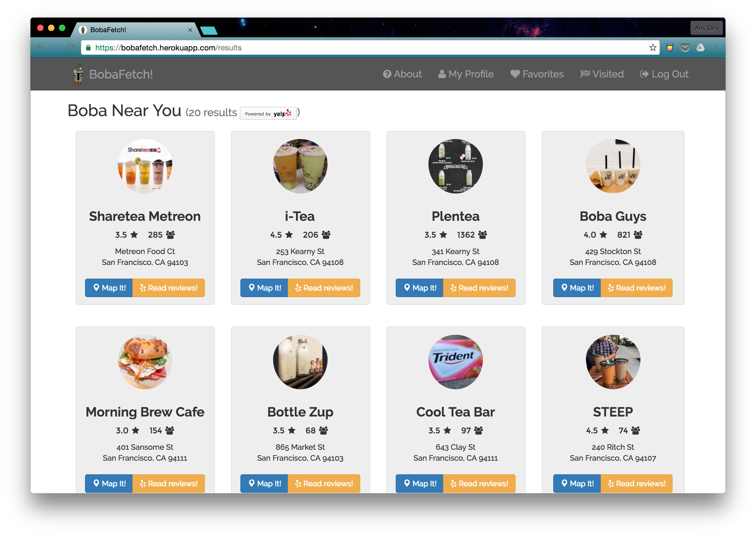Image resolution: width=756 pixels, height=537 pixels.
Task: Map It for Plentea
Action: pos(419,288)
